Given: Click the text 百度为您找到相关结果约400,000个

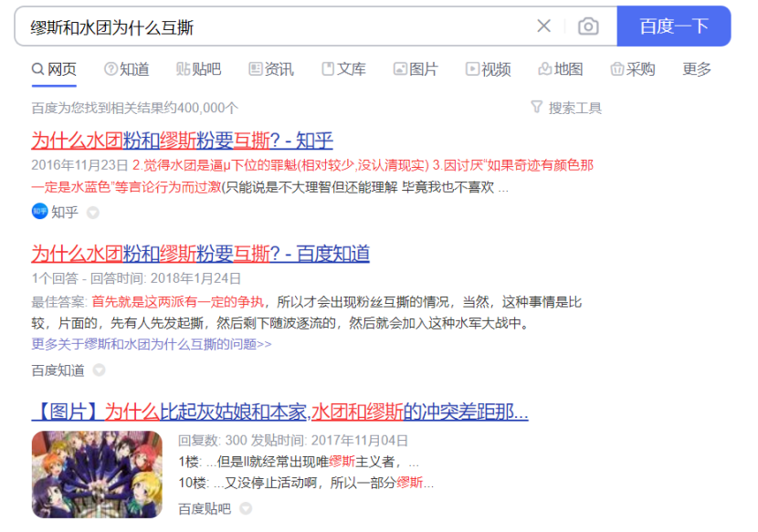Looking at the screenshot, I should [x=135, y=108].
